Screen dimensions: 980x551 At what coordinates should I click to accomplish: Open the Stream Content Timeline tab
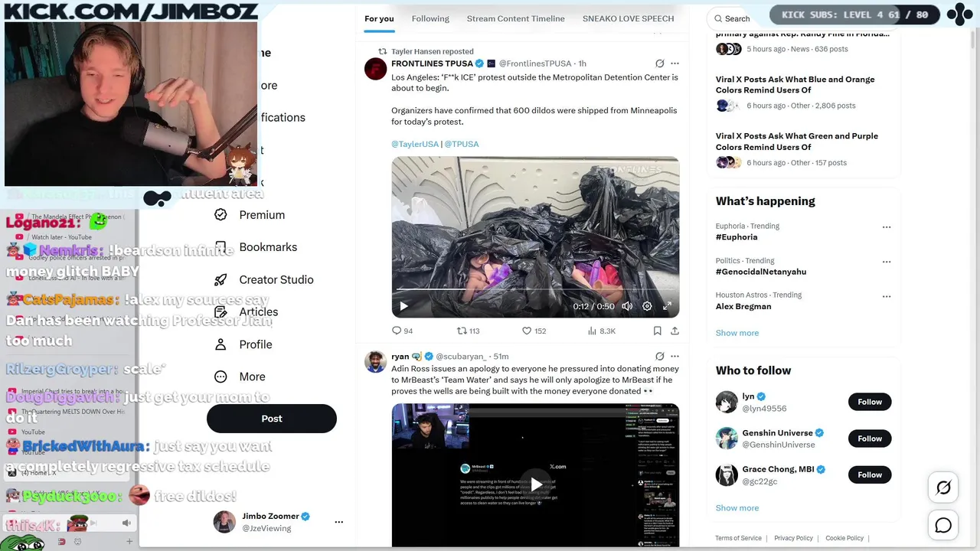(x=516, y=18)
